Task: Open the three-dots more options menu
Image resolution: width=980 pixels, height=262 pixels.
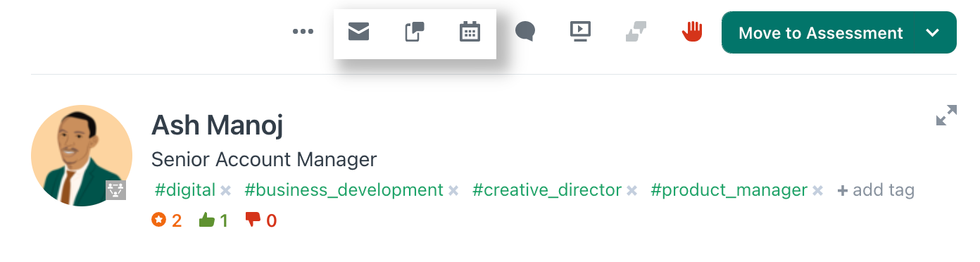Action: click(x=303, y=32)
